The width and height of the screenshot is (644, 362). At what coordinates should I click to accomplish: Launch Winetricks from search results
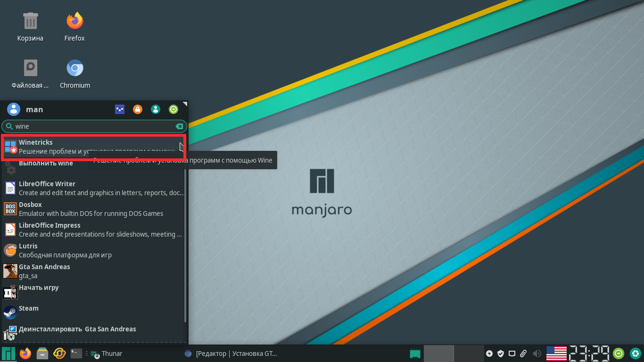[x=93, y=147]
